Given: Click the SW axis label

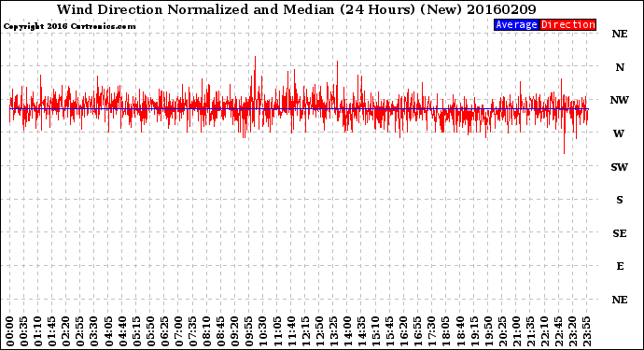Looking at the screenshot, I should point(620,167).
